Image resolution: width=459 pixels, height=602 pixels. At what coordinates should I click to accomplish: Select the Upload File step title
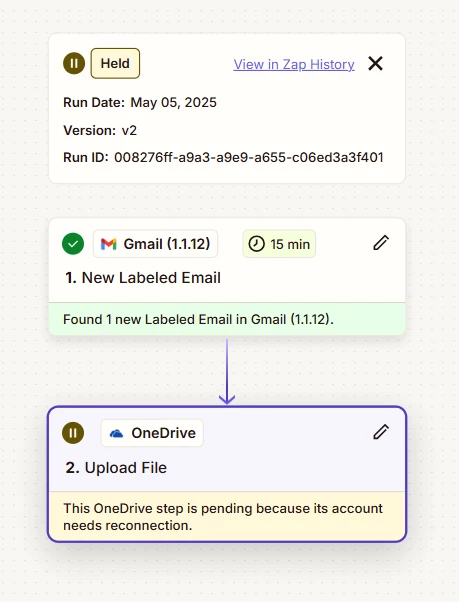pos(116,468)
